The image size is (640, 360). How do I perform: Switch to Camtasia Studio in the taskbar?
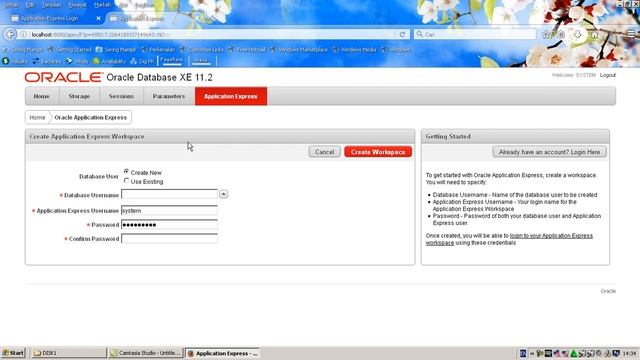146,353
